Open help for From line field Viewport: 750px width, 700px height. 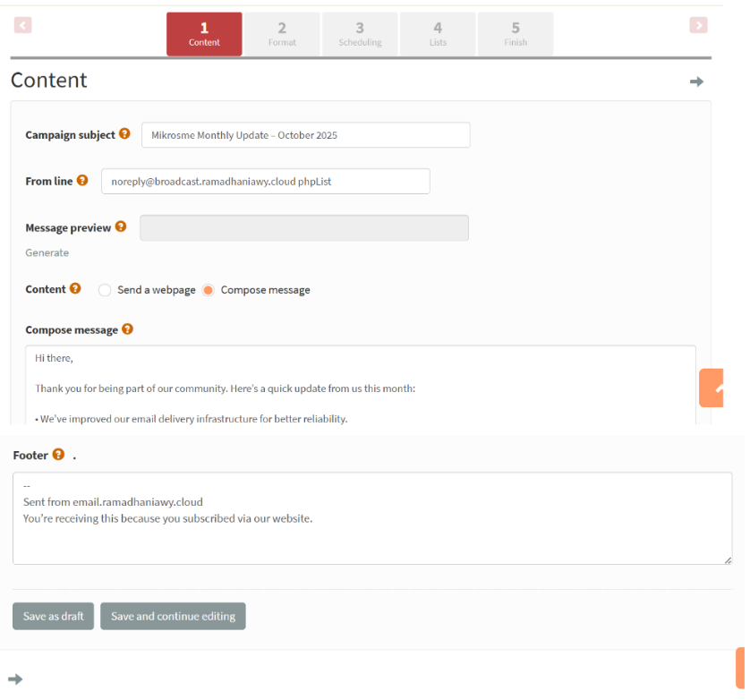pyautogui.click(x=84, y=181)
